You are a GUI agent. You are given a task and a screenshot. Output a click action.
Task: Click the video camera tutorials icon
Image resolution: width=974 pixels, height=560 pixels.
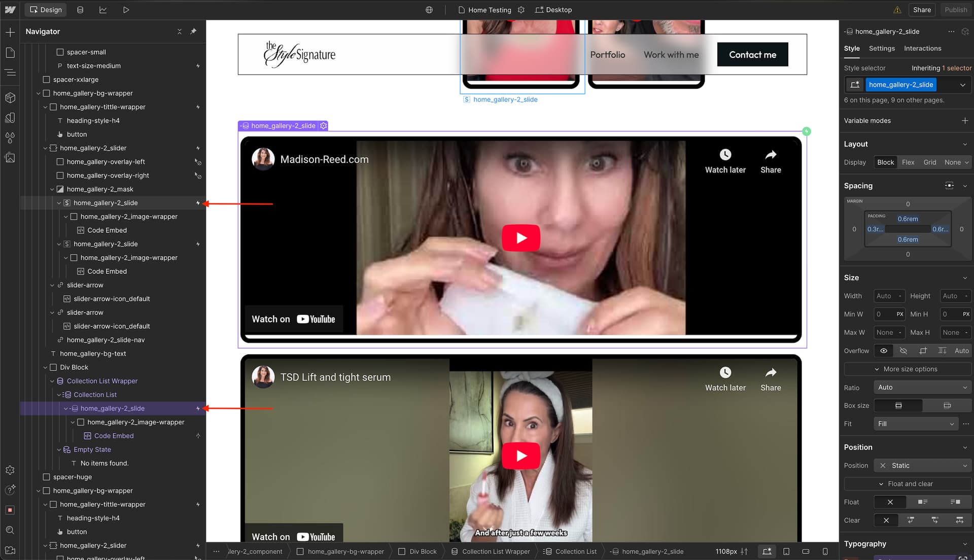pos(10,550)
